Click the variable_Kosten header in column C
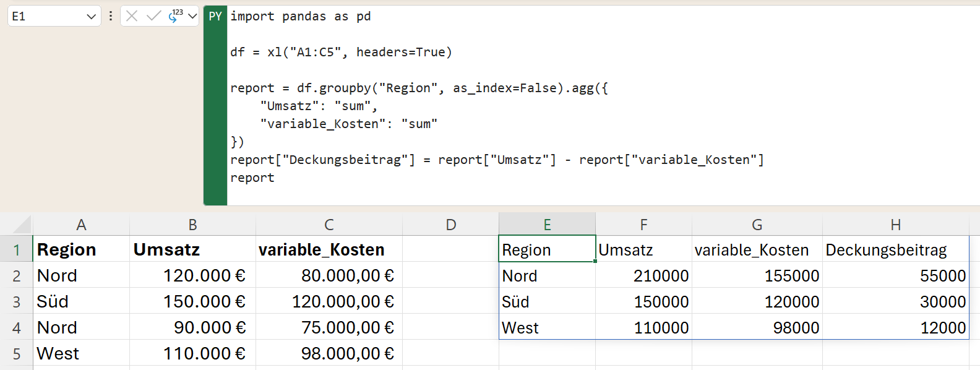 (329, 250)
